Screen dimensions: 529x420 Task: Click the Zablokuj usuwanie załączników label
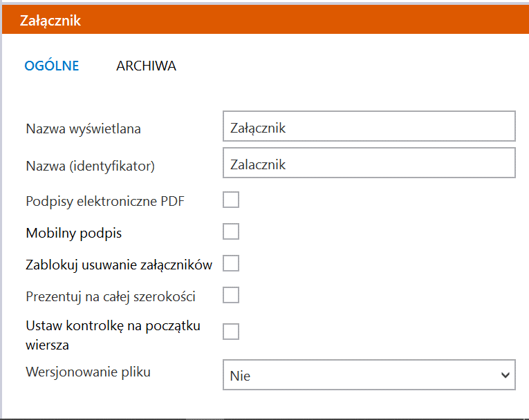[x=119, y=265]
